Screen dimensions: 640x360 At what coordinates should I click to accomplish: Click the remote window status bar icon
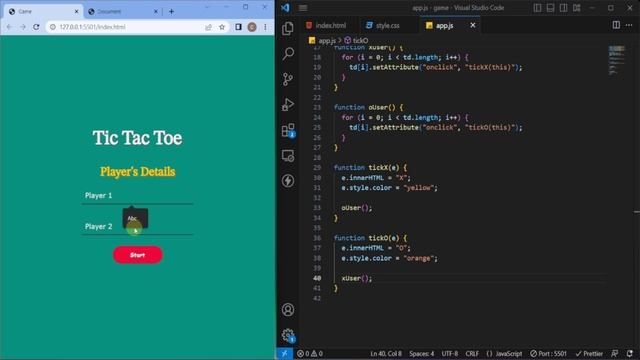point(284,353)
